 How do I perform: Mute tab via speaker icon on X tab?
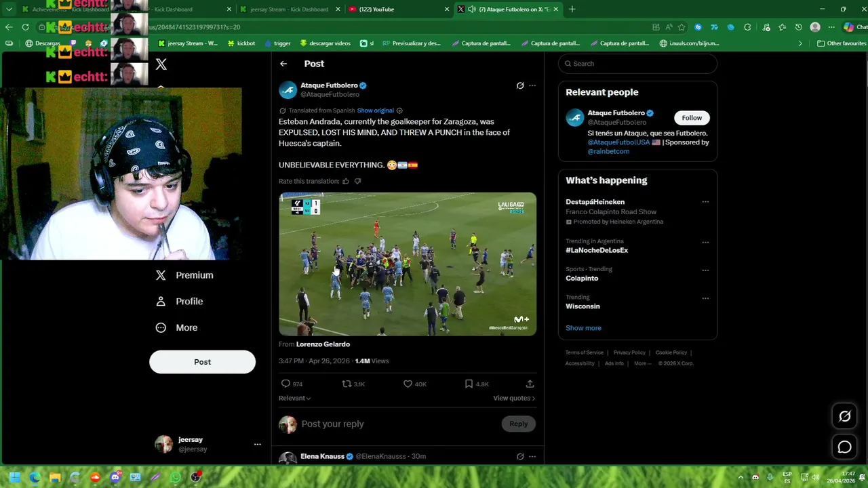[x=471, y=9]
